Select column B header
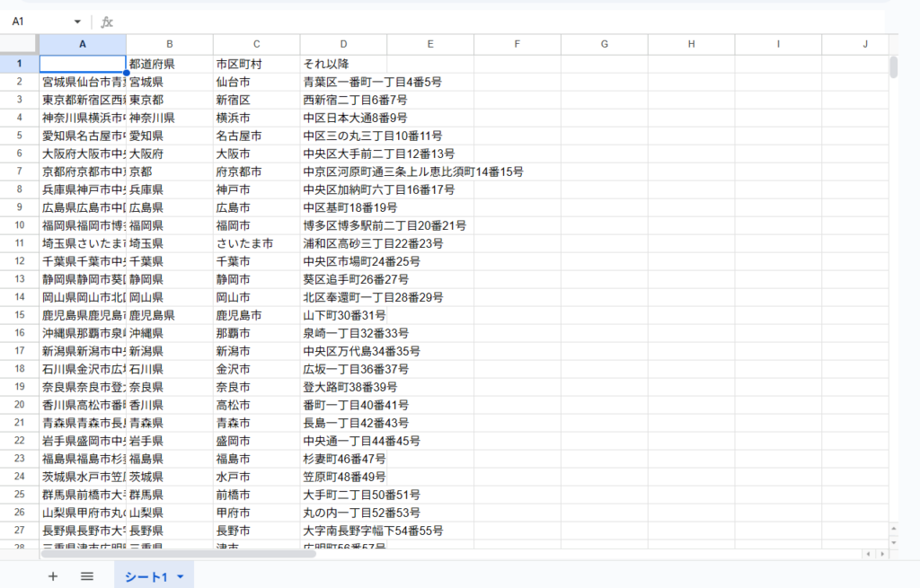The width and height of the screenshot is (920, 588). 169,44
